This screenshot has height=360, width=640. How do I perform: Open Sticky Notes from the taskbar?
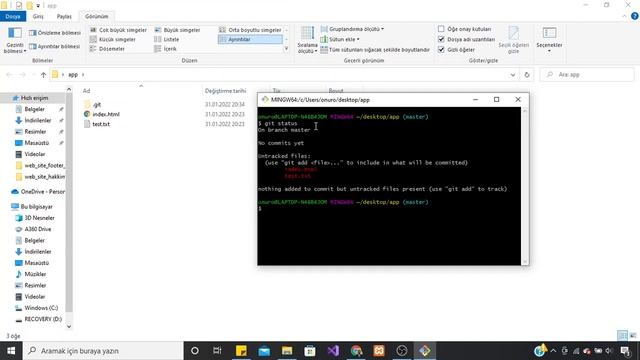click(x=241, y=351)
